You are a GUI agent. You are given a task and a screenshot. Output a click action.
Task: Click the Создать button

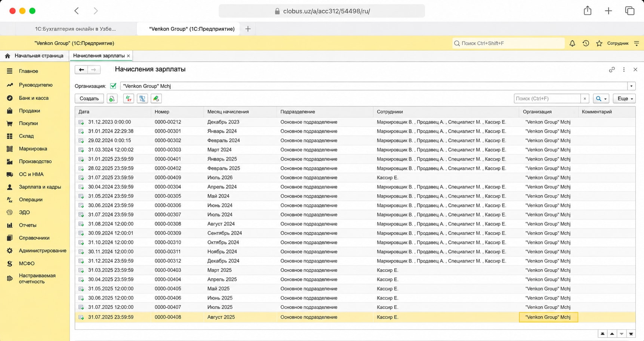click(89, 99)
